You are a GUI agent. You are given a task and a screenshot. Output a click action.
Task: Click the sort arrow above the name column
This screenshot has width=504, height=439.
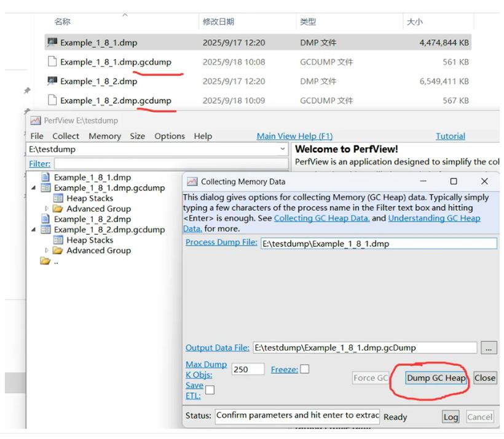(x=125, y=15)
